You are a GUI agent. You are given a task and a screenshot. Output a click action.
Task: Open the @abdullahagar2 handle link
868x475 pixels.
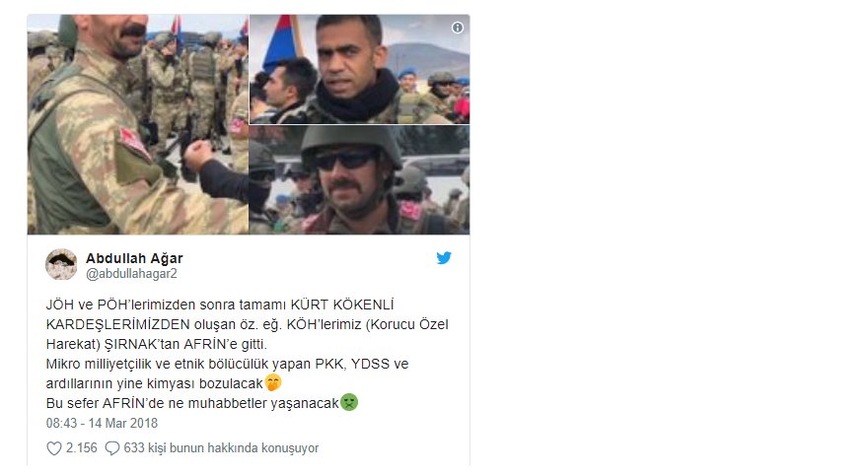131,274
